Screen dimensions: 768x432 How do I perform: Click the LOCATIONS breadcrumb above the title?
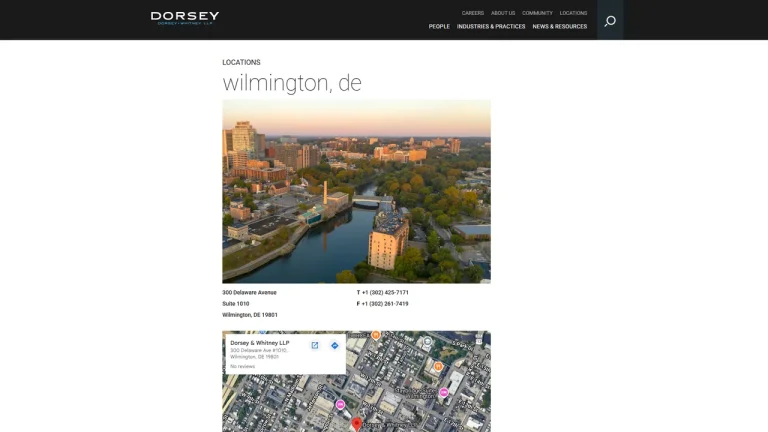pyautogui.click(x=241, y=62)
